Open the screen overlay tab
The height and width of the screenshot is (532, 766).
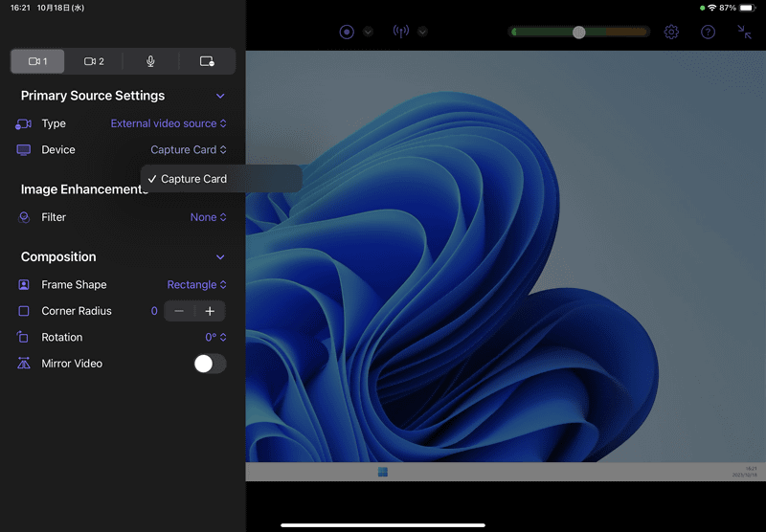(x=207, y=61)
